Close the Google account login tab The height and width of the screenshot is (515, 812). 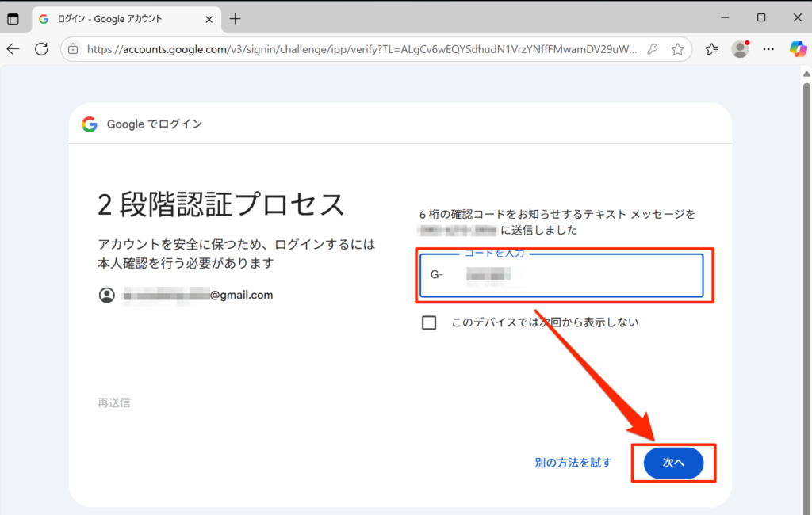click(x=209, y=19)
